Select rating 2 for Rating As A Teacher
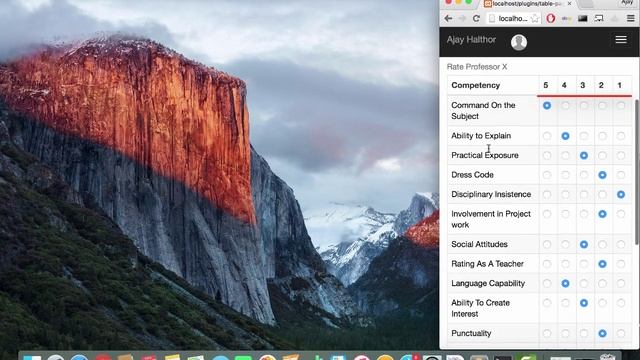The image size is (640, 360). tap(602, 264)
